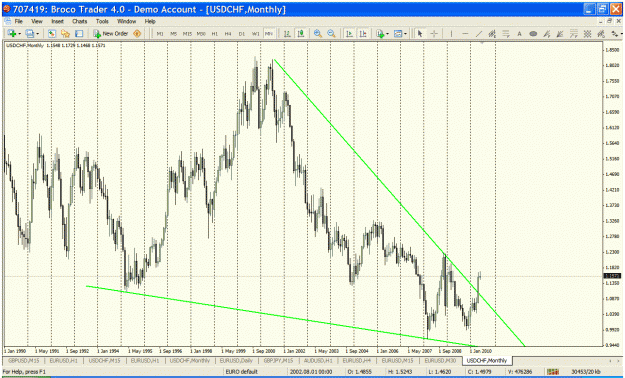Screen dimensions: 625x378
Task: Switch chart to H1 timeframe
Action: pyautogui.click(x=214, y=34)
